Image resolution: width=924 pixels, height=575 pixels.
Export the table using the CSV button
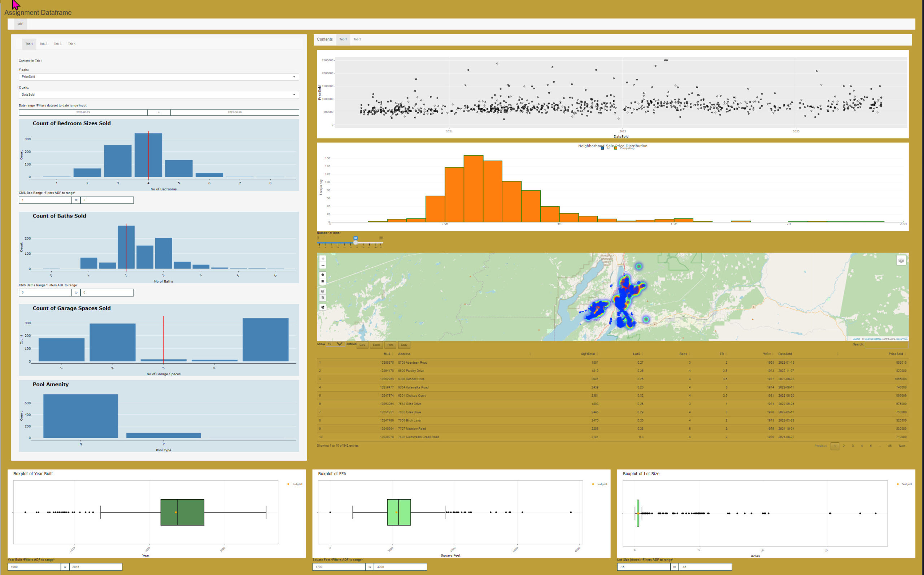[361, 345]
